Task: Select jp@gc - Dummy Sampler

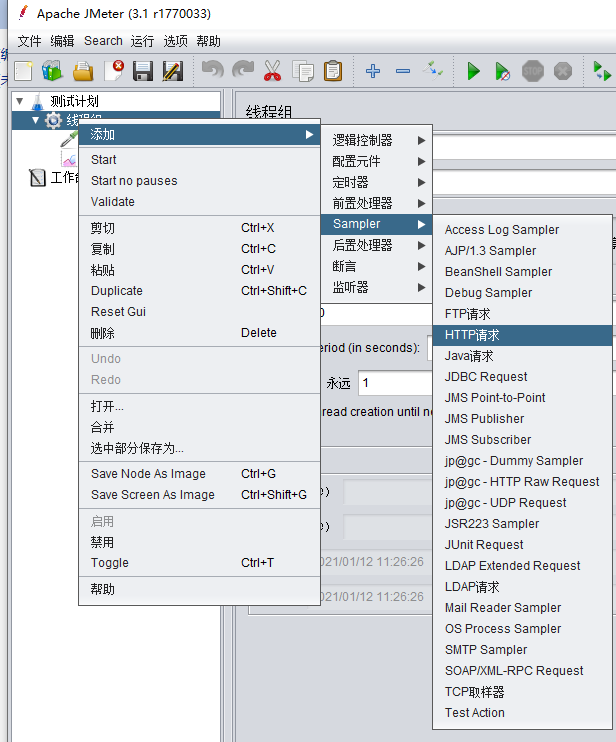Action: pyautogui.click(x=522, y=460)
